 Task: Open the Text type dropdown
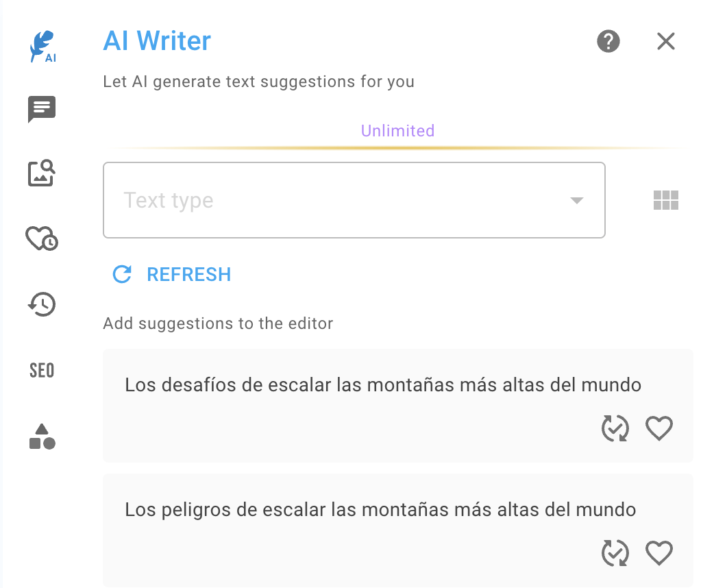pyautogui.click(x=354, y=200)
